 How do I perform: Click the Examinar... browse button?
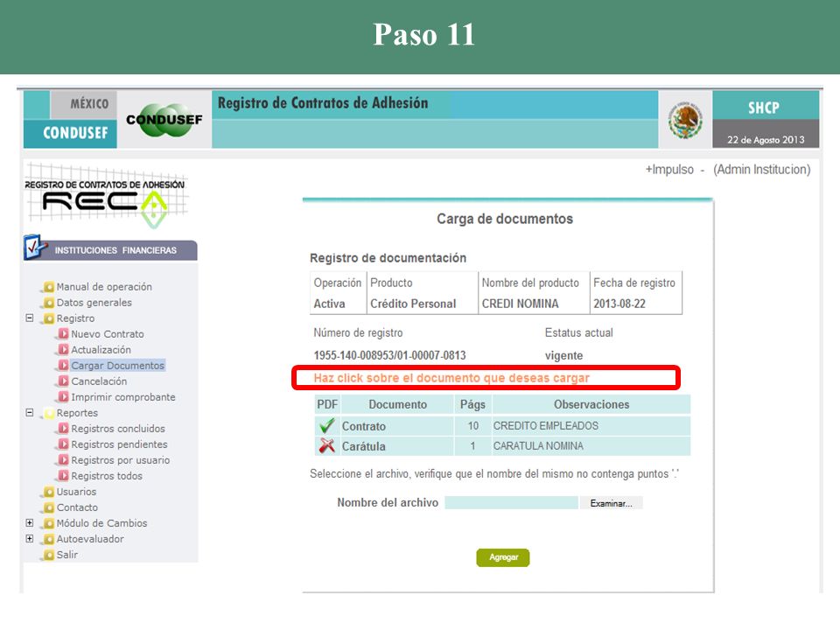tap(612, 503)
